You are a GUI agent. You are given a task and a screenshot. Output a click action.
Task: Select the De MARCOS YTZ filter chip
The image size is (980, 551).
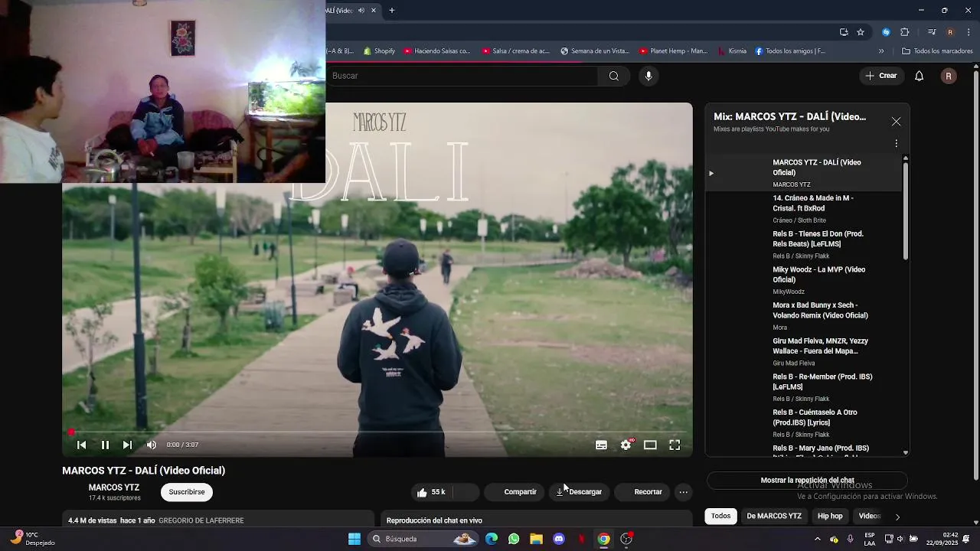[774, 516]
